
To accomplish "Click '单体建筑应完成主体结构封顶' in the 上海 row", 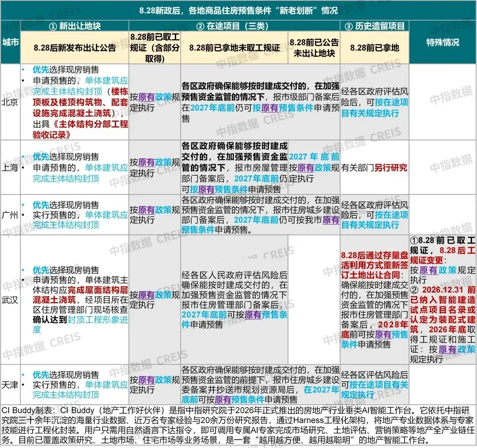I will click(80, 173).
